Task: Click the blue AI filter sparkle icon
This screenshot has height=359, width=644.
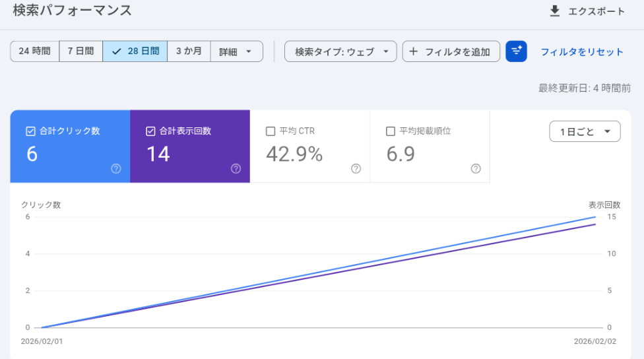Action: click(516, 51)
